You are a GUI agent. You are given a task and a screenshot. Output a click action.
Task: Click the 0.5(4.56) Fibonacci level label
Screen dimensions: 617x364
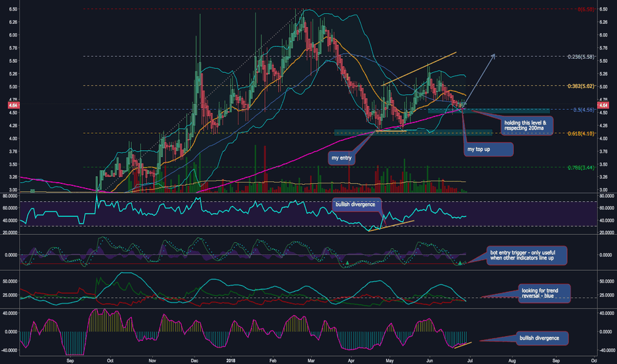coord(583,110)
